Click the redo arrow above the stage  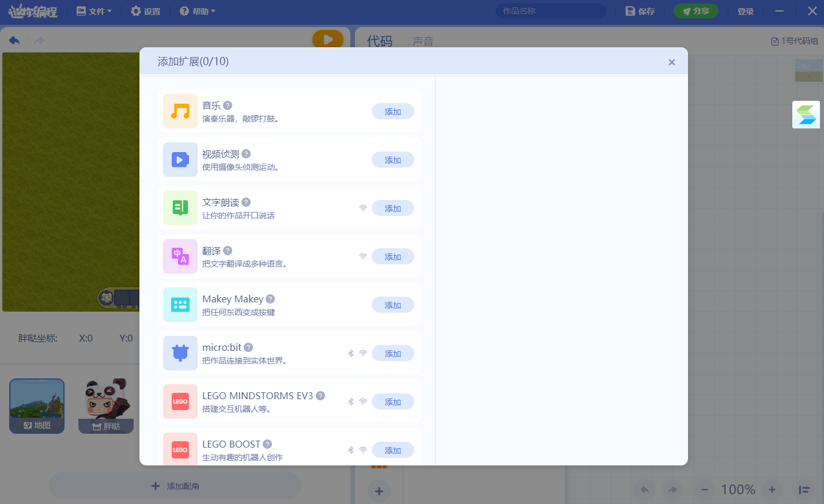[39, 40]
